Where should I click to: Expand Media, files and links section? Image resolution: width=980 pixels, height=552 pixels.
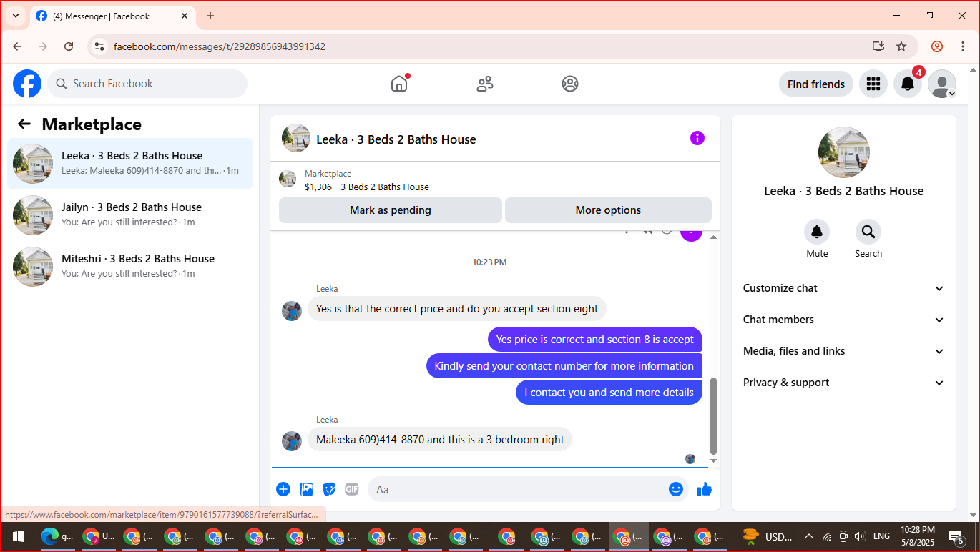coord(844,351)
